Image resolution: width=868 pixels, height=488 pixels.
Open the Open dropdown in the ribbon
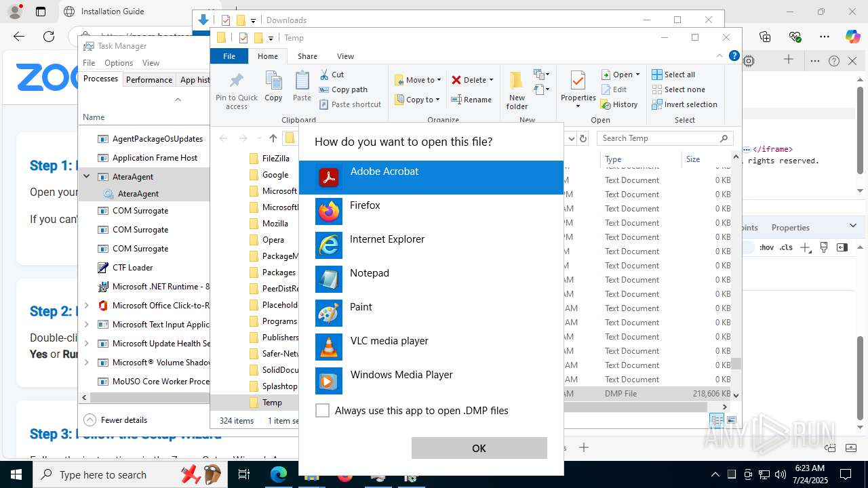[620, 75]
